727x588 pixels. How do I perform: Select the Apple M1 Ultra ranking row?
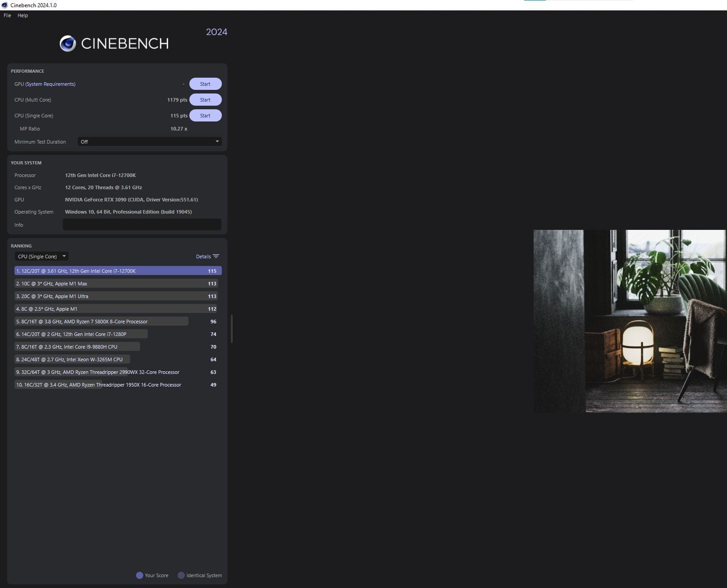(118, 296)
